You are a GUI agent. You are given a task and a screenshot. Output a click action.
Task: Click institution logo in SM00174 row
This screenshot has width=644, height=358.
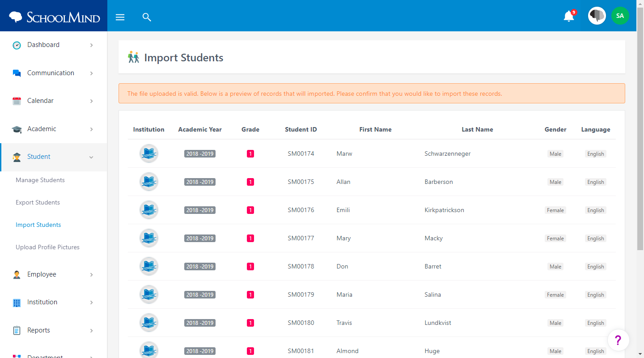(148, 153)
